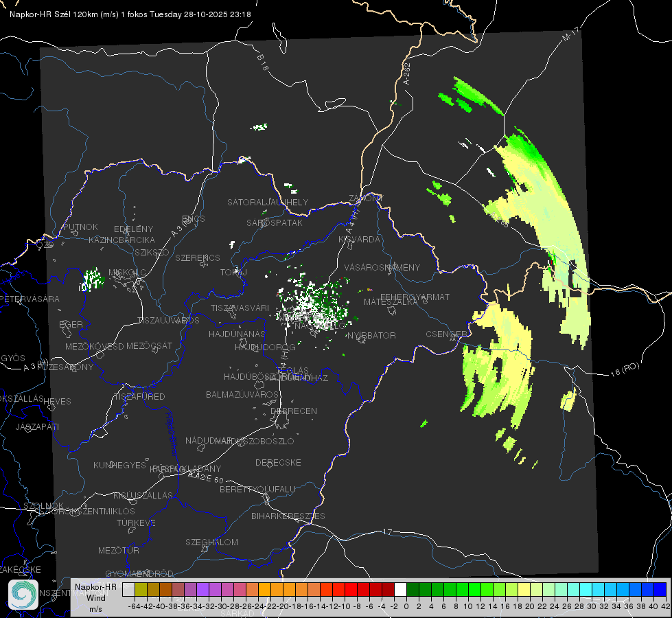Click the KUNHEGYES label

click(x=119, y=466)
